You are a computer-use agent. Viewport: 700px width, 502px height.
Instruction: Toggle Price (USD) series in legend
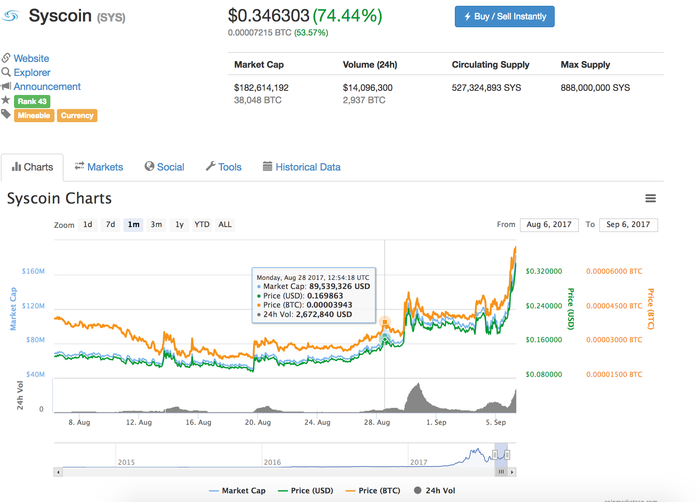305,490
